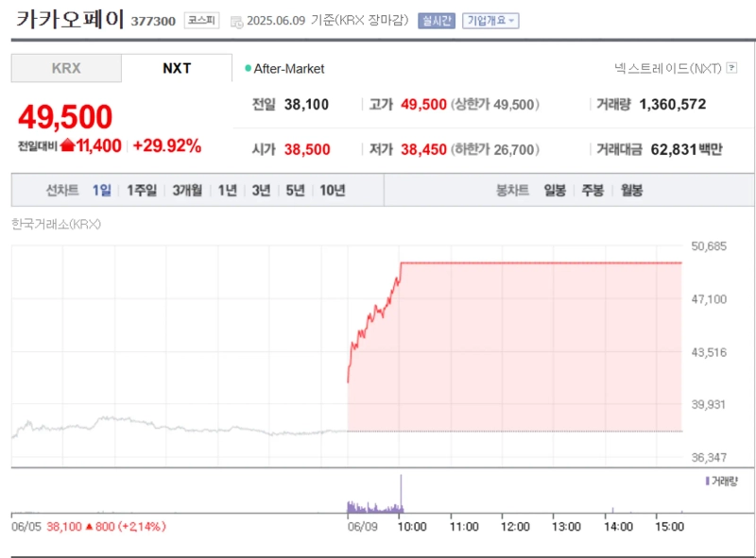Click the 카카오페이 stock name heading
756x558 pixels.
pyautogui.click(x=70, y=21)
